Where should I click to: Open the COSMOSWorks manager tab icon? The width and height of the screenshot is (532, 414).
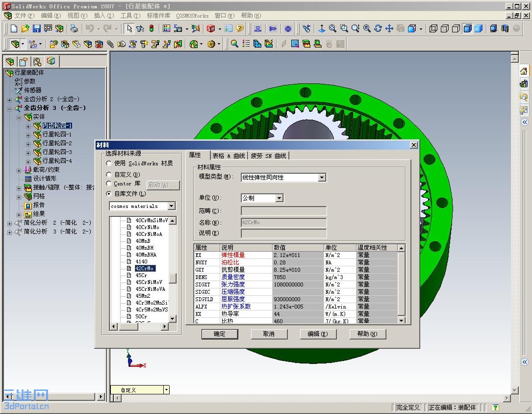click(x=51, y=61)
